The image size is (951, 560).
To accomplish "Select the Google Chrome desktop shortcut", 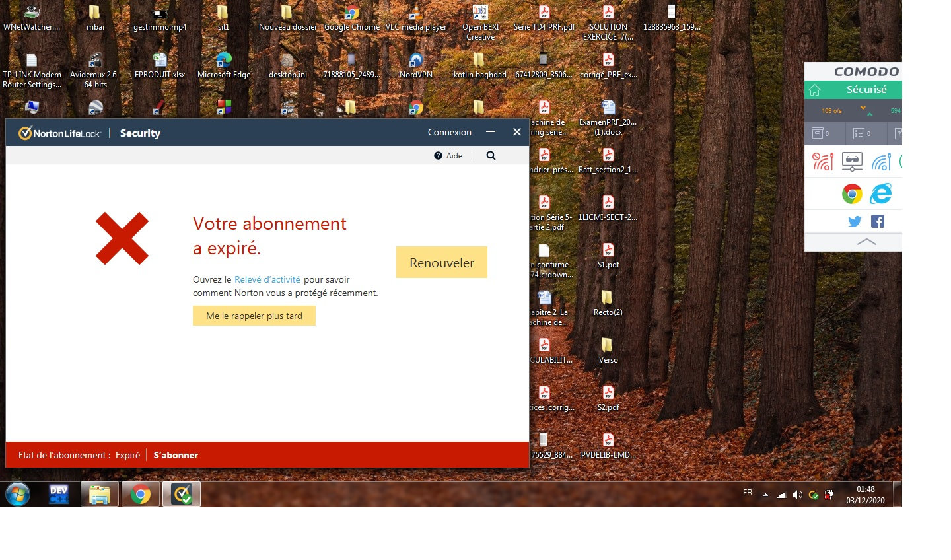I will pyautogui.click(x=351, y=18).
